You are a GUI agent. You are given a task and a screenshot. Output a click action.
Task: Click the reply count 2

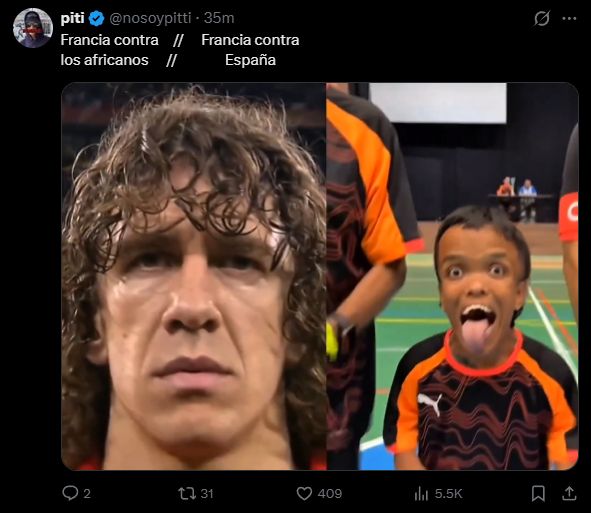[x=87, y=494]
